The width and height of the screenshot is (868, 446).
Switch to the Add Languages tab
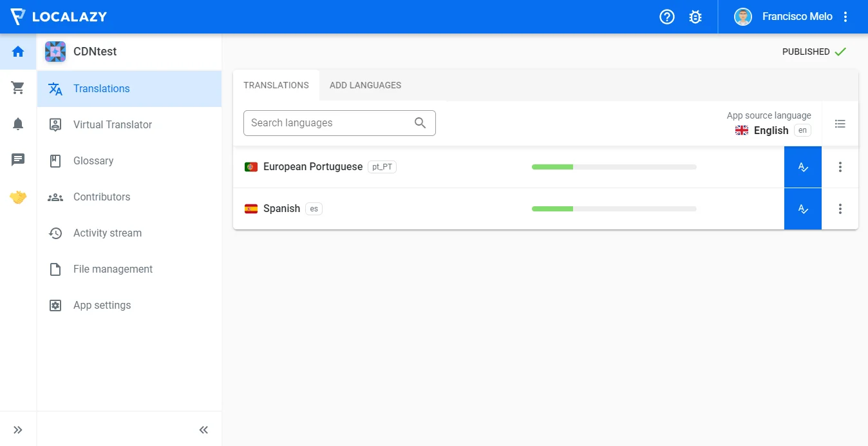tap(365, 85)
